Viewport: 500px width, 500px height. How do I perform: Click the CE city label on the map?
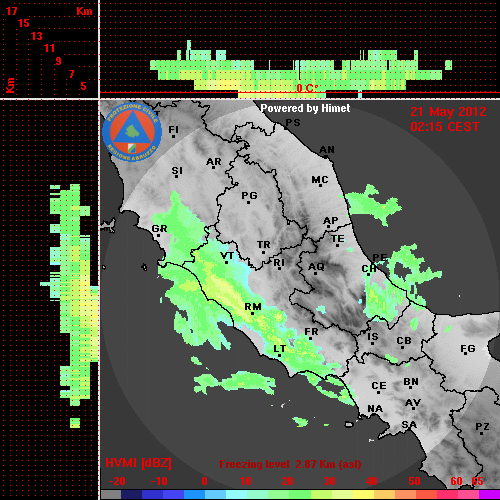click(379, 386)
